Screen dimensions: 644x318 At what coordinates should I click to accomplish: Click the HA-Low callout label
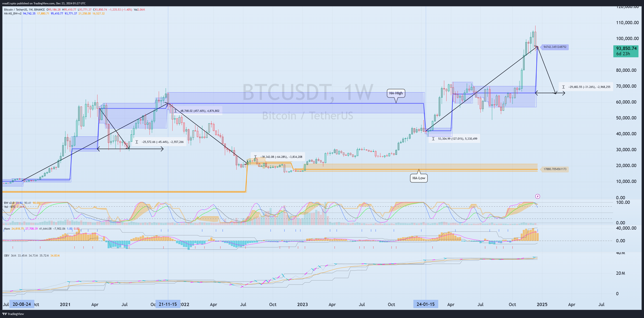[x=419, y=178]
